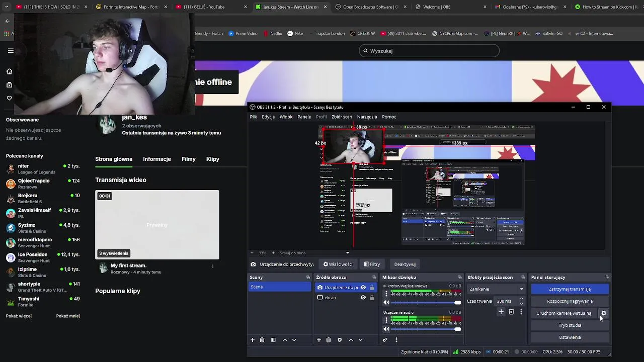Click Rozpocznij nagrywanie button
This screenshot has height=362, width=644.
570,301
